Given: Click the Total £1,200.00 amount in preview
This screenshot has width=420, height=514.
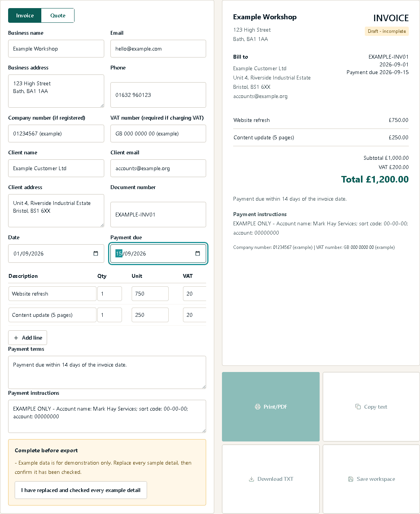Looking at the screenshot, I should (x=375, y=179).
